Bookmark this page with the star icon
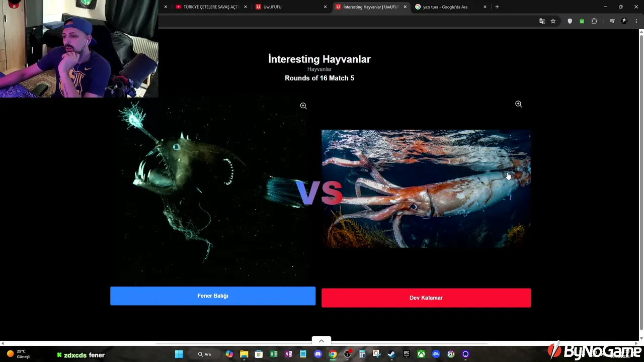This screenshot has height=362, width=644. coord(553,21)
